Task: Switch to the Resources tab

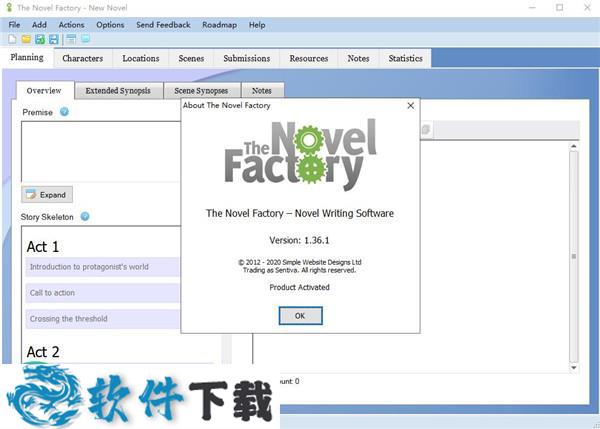Action: coord(309,59)
